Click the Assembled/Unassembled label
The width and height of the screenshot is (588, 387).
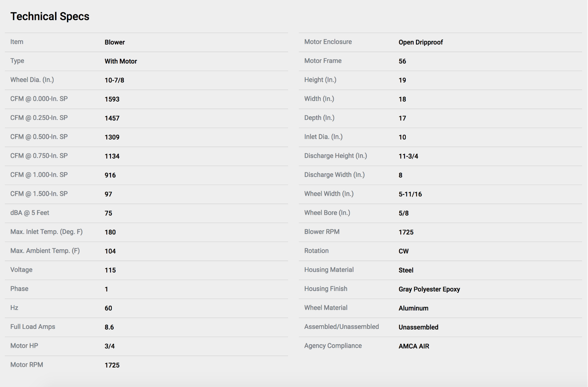tap(341, 327)
